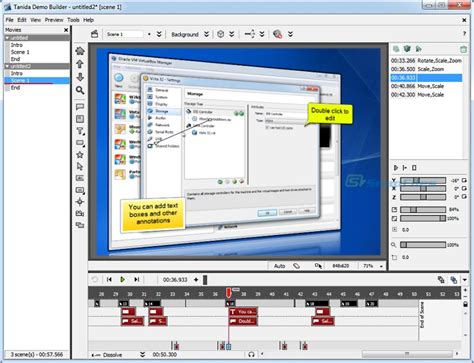Select the crosshair target tool

[x=80, y=202]
